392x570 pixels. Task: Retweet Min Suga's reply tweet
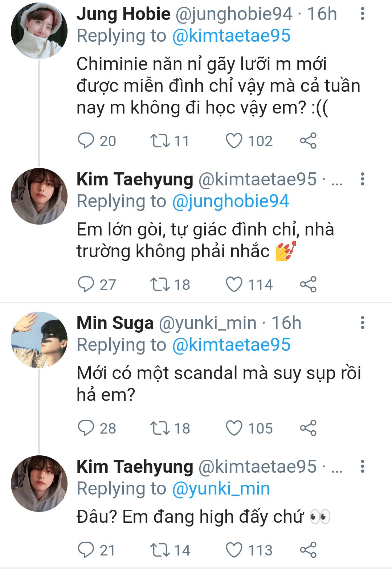pos(160,428)
